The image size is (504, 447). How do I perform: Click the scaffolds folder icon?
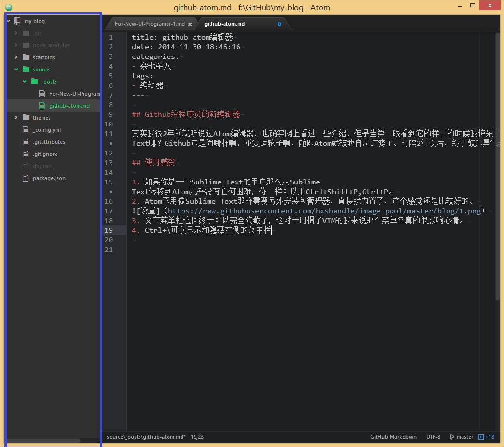pos(26,57)
